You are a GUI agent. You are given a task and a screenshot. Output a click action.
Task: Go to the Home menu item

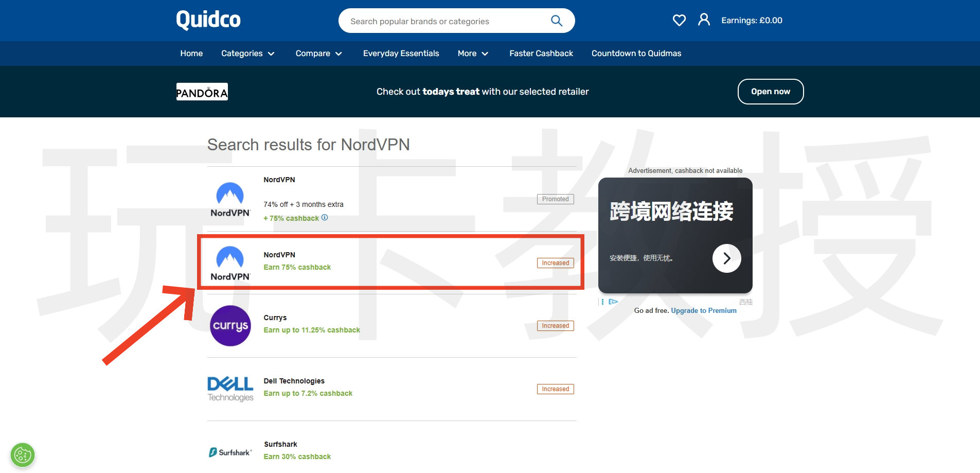tap(191, 54)
